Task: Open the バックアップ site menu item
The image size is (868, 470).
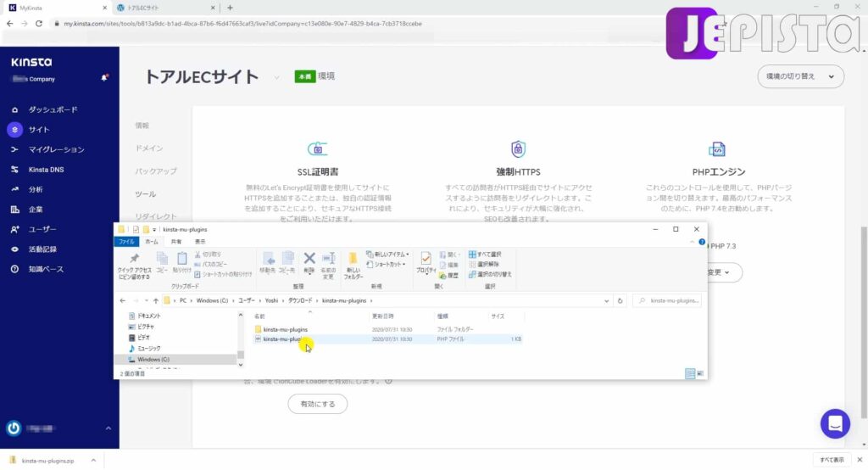Action: 156,171
